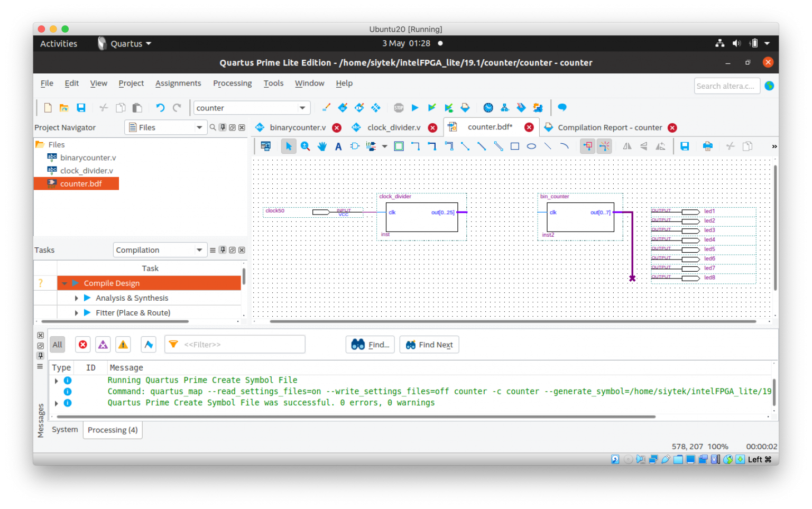The height and width of the screenshot is (509, 812).
Task: Toggle Rubberbanding in the schematic toolbar
Action: tap(588, 146)
